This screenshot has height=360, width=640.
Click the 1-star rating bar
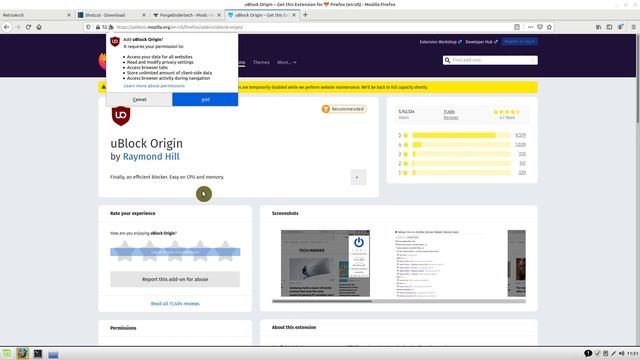461,173
